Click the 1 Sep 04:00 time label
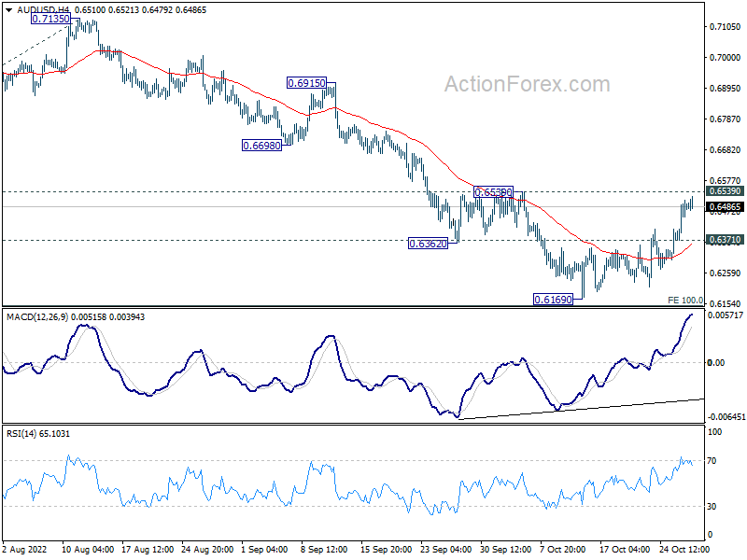This screenshot has width=747, height=560. 265,550
